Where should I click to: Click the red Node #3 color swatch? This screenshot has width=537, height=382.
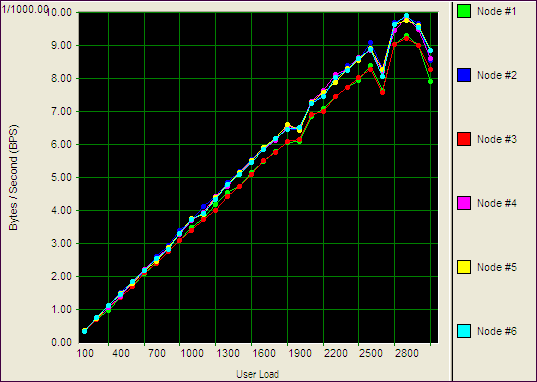click(x=464, y=139)
